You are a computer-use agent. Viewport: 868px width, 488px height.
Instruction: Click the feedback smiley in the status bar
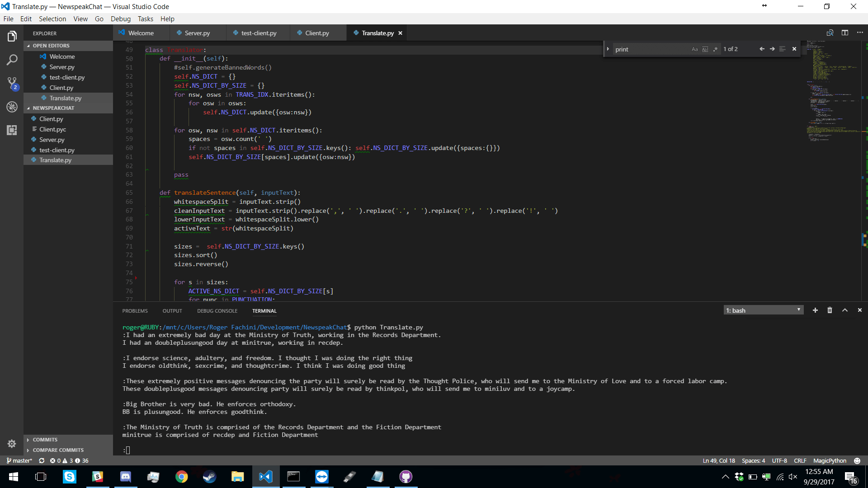click(x=857, y=460)
